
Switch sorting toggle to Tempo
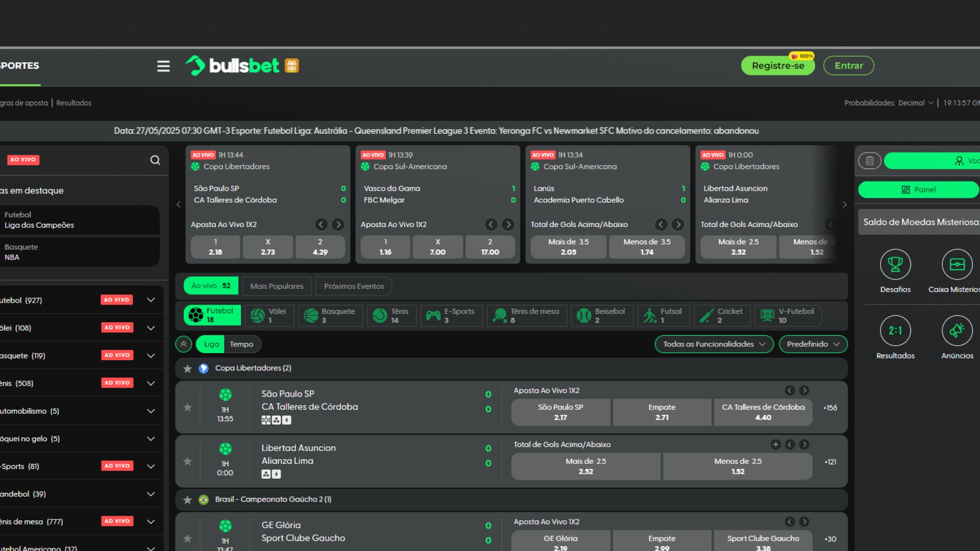coord(241,344)
